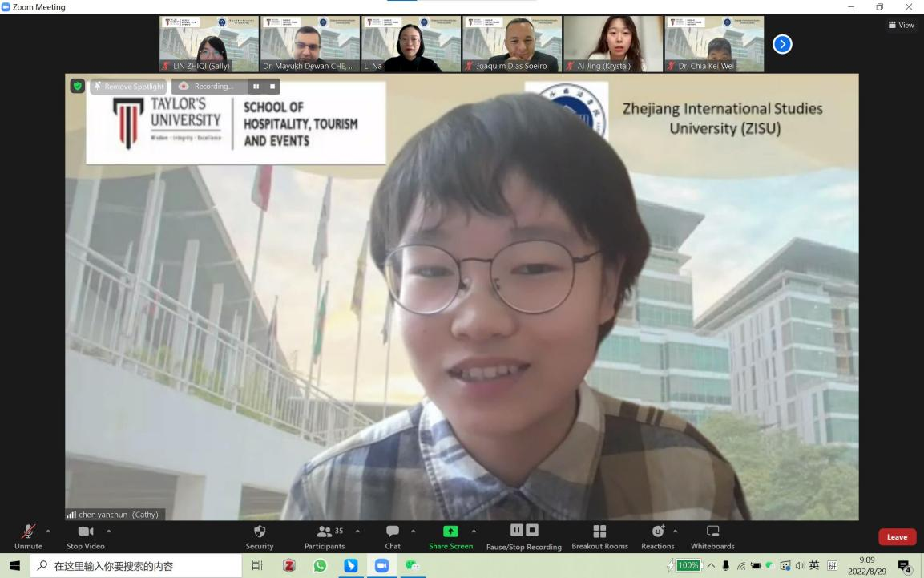Expand video options arrow beside Stop Video

pyautogui.click(x=109, y=531)
